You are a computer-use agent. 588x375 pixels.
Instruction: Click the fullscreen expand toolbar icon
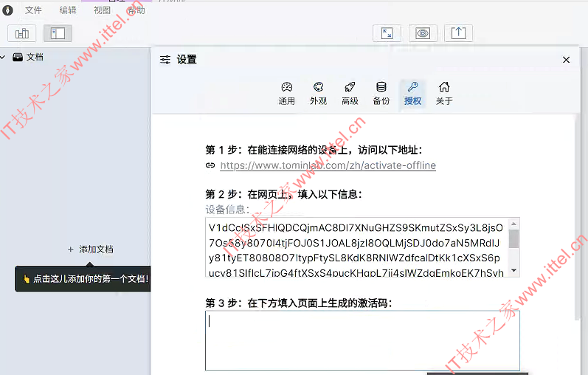click(387, 33)
